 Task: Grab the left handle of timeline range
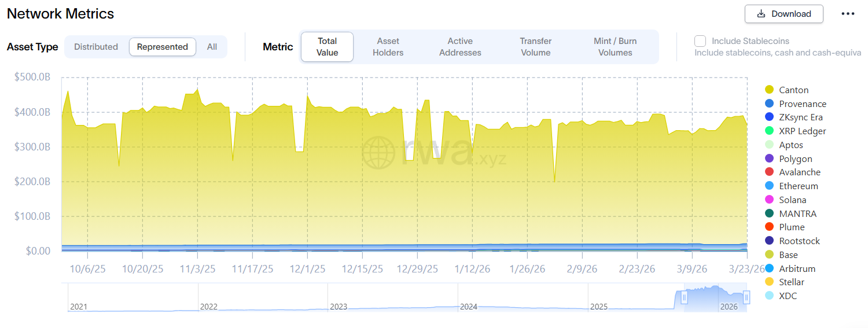coord(684,298)
